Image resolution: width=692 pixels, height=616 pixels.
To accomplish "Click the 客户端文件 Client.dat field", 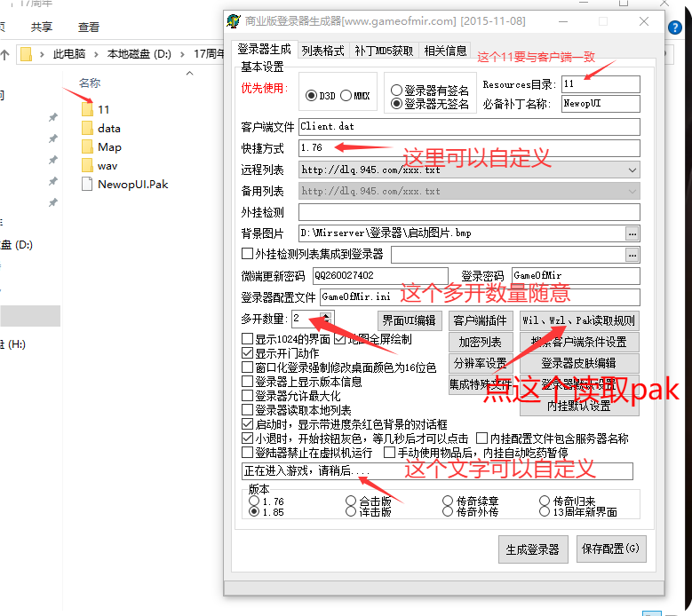I will (469, 127).
